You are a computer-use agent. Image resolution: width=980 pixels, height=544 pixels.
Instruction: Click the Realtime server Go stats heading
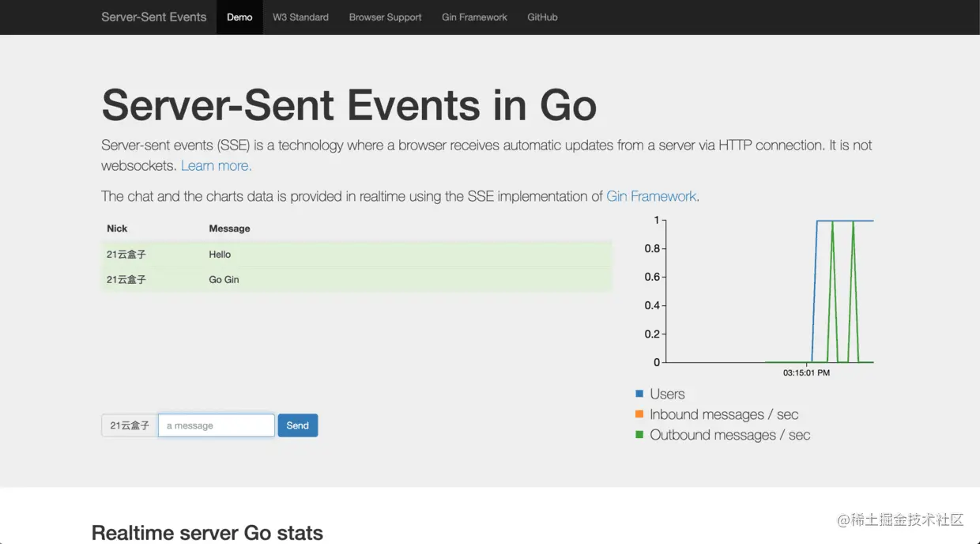pos(207,533)
